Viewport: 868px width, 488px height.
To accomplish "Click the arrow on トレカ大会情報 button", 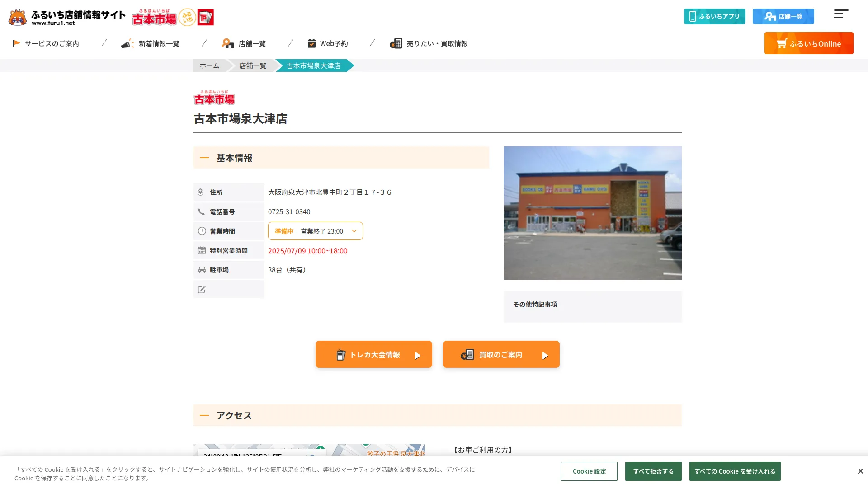I will coord(418,356).
